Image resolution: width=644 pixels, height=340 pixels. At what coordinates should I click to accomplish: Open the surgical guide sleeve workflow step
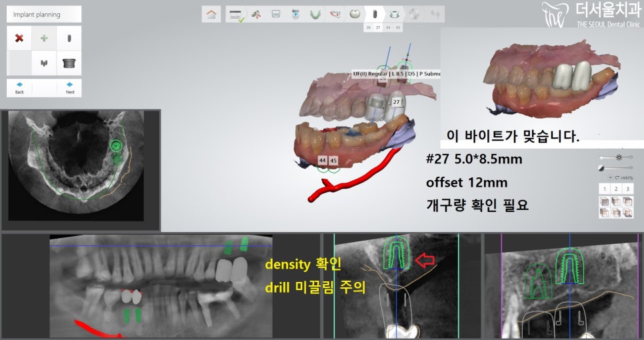[395, 14]
